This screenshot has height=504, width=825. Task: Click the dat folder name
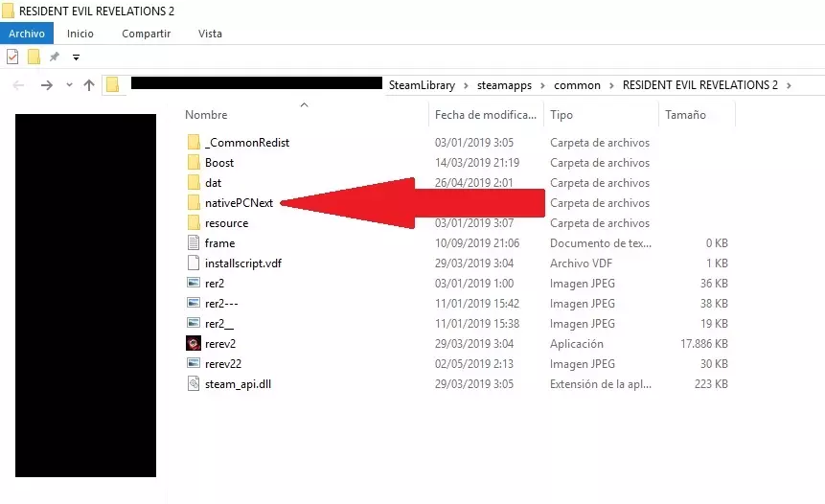[x=213, y=183]
